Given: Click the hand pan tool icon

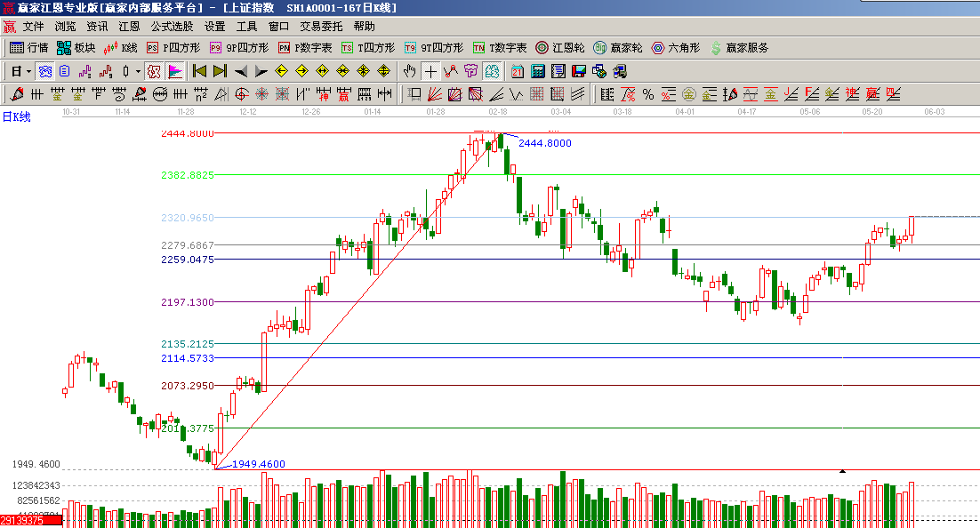Looking at the screenshot, I should pos(409,71).
